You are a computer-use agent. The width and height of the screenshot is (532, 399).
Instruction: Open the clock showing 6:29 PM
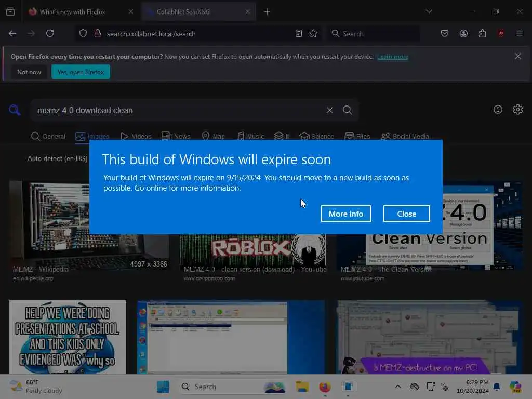click(x=473, y=387)
